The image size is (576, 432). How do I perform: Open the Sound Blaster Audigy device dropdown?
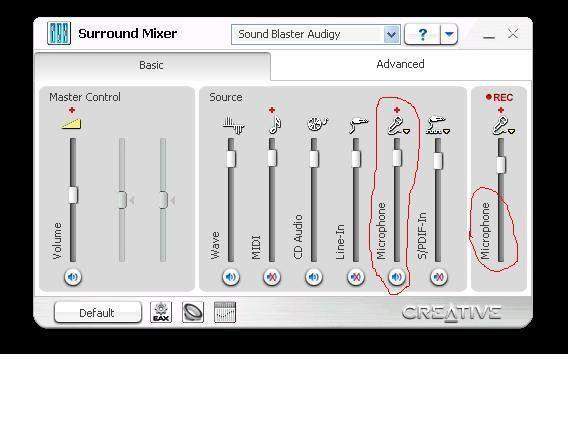point(392,35)
